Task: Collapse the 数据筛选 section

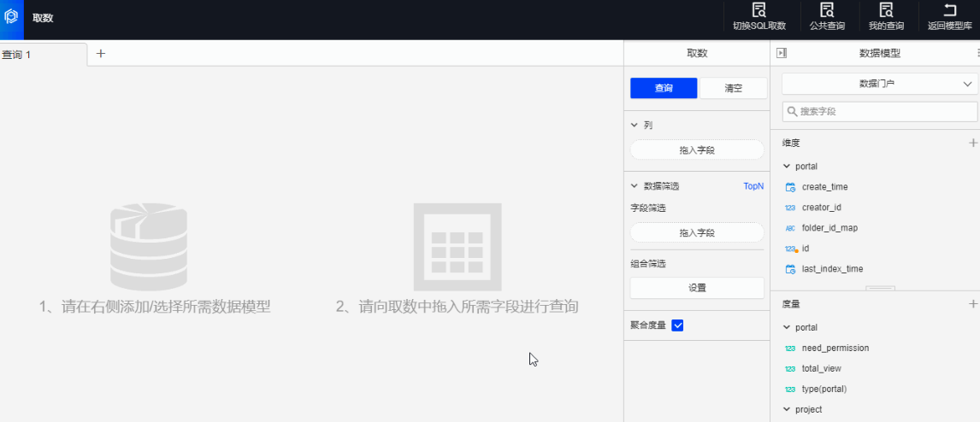Action: click(x=635, y=186)
